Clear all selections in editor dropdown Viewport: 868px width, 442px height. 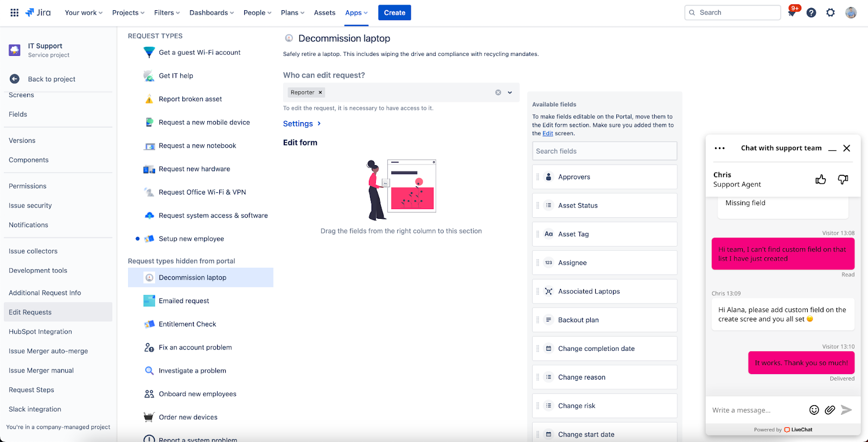(x=498, y=92)
